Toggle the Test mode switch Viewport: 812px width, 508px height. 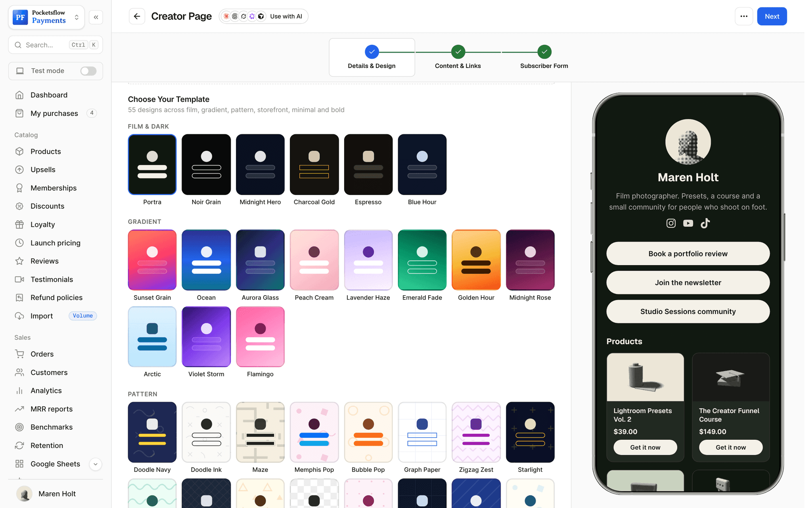(x=88, y=71)
